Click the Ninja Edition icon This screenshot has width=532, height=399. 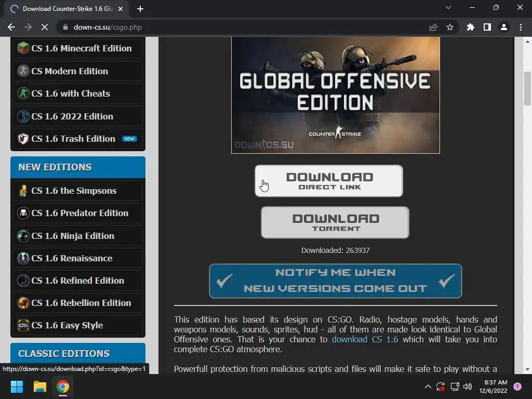pos(23,236)
